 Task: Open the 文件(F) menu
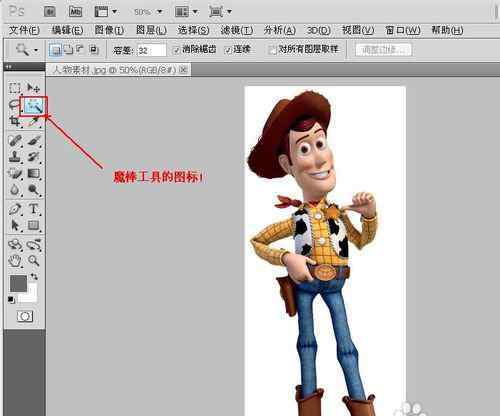24,31
